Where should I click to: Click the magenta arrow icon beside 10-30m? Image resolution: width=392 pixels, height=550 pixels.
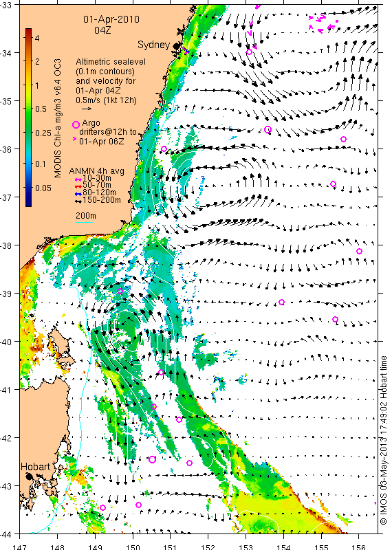pos(78,179)
